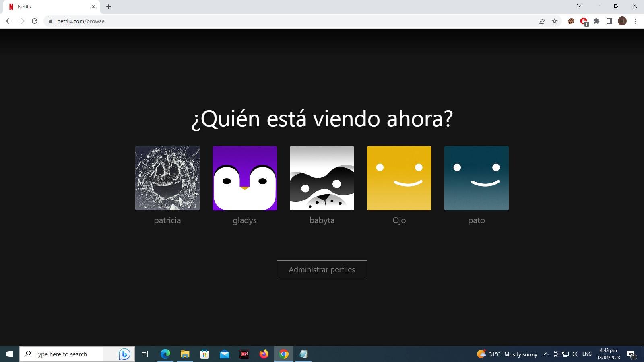
Task: Expand the tab search dropdown arrow
Action: (579, 6)
